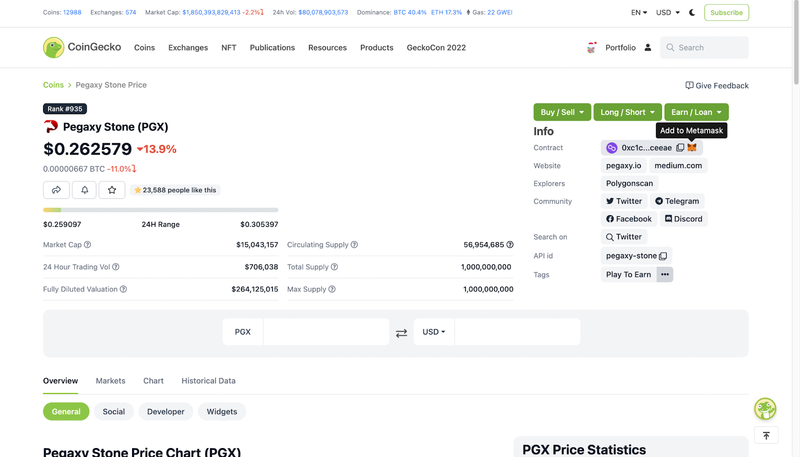Copy the contract address icon

point(680,147)
